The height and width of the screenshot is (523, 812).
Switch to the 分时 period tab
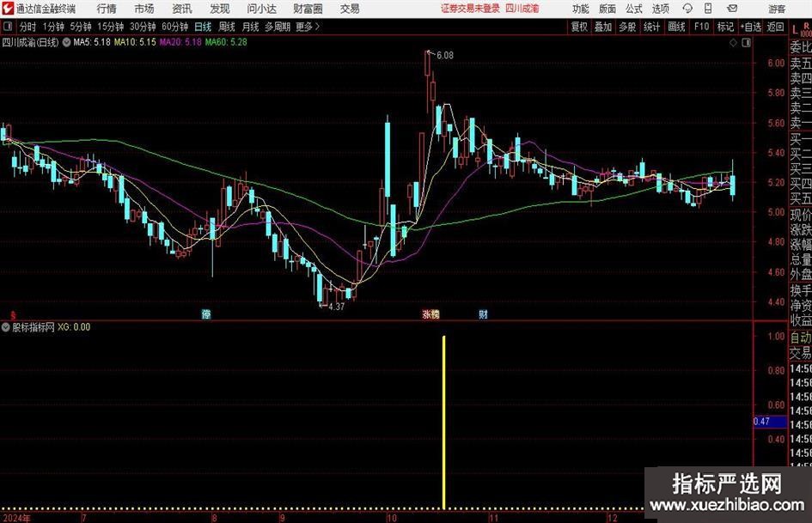pos(27,27)
